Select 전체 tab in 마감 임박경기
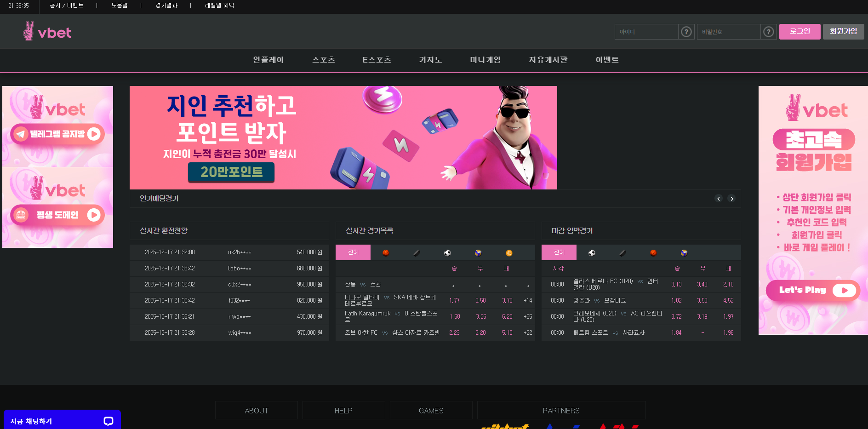 [x=559, y=252]
